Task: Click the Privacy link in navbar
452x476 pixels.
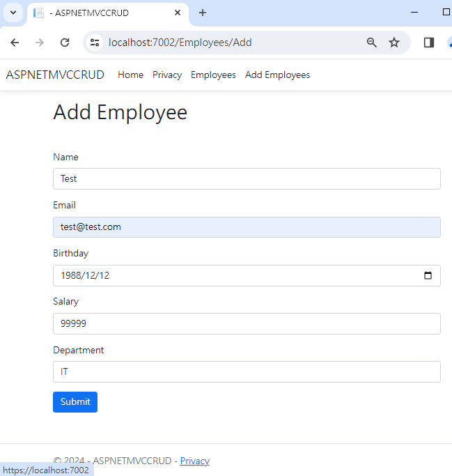Action: tap(167, 75)
